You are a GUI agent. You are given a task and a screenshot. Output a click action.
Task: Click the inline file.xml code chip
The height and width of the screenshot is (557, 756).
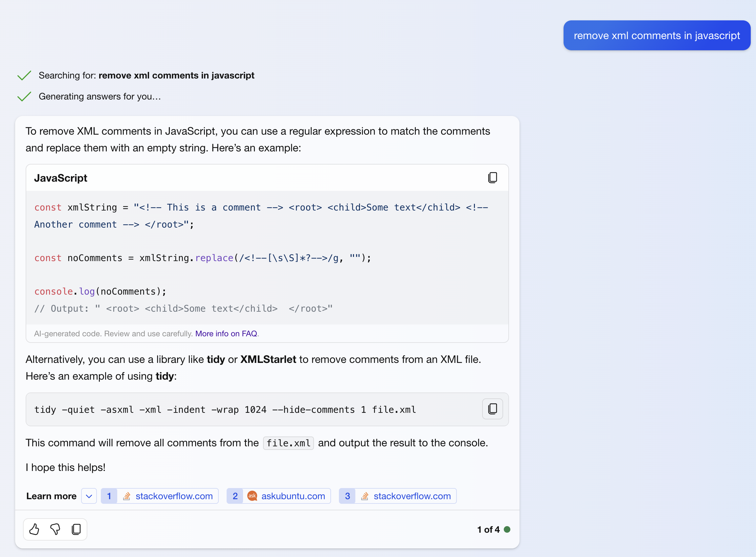(x=288, y=443)
